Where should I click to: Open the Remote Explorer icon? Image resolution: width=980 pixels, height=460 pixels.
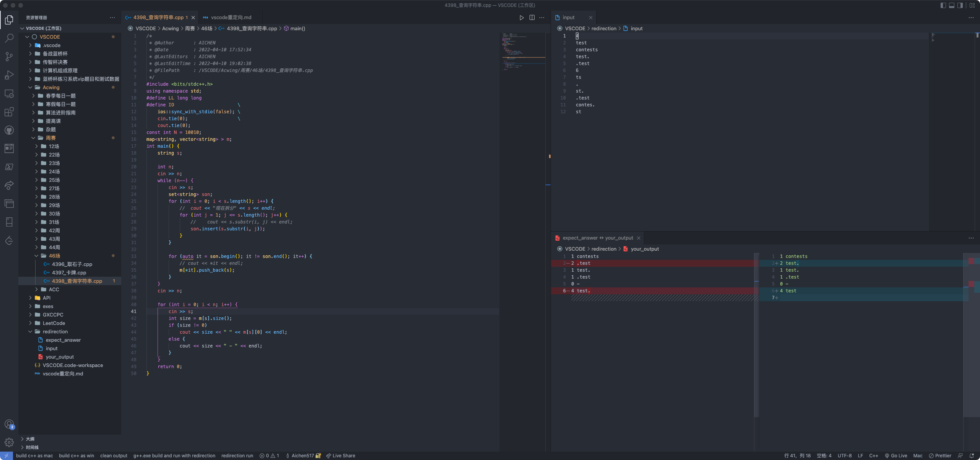(x=9, y=93)
